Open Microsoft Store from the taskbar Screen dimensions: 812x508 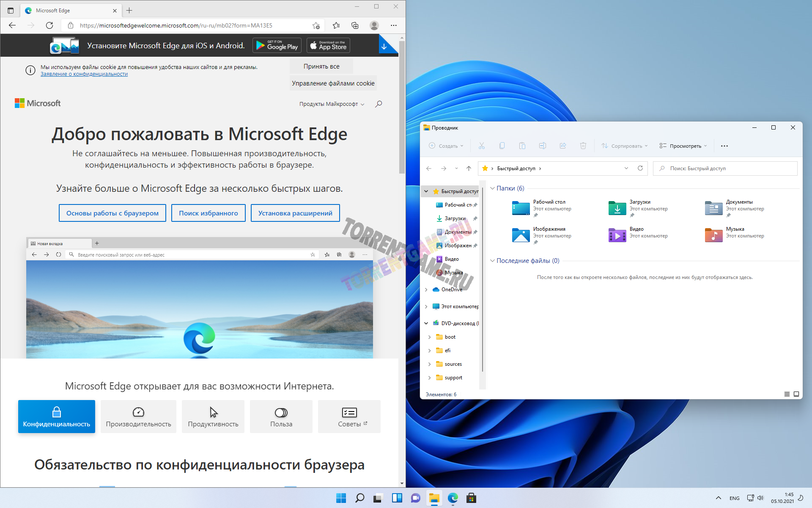(471, 498)
